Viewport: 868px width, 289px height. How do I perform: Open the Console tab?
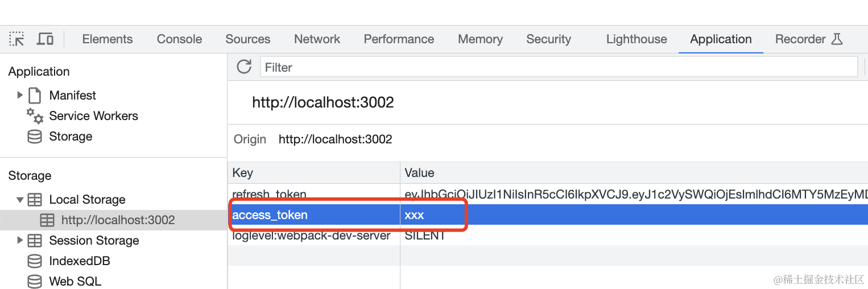[x=179, y=39]
